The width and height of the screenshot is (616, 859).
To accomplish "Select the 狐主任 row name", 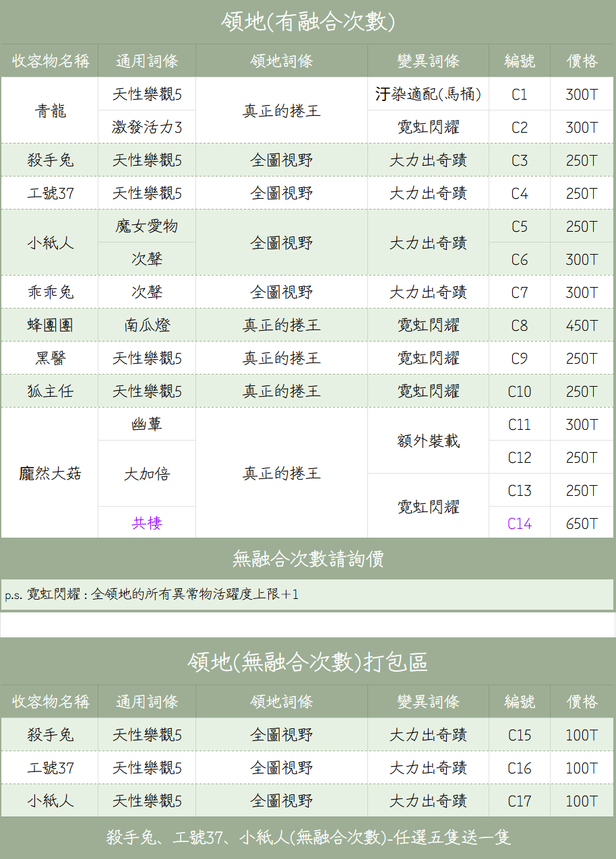I will (50, 391).
